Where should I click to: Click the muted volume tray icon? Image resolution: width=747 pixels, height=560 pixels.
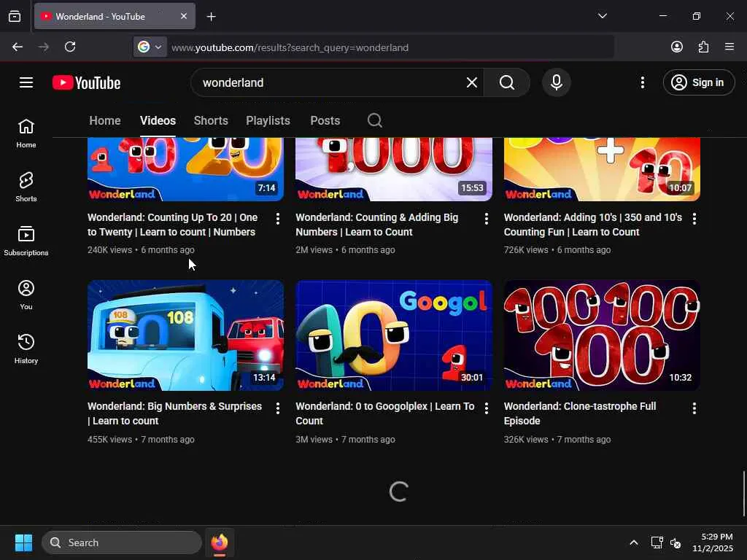pyautogui.click(x=676, y=542)
